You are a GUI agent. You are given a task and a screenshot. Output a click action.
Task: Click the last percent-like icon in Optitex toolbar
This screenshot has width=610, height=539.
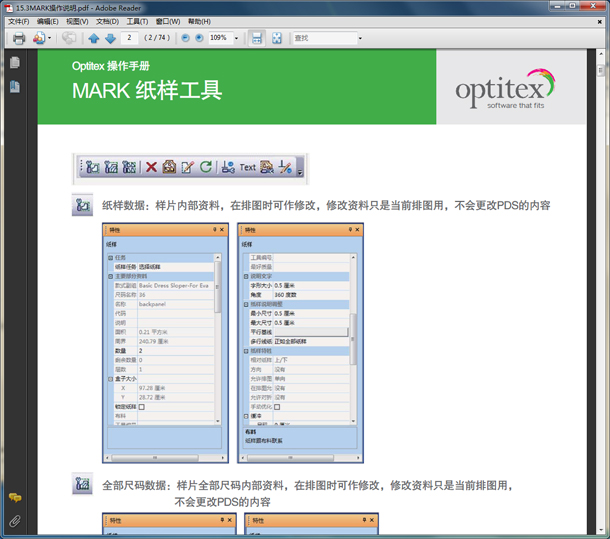(x=285, y=167)
